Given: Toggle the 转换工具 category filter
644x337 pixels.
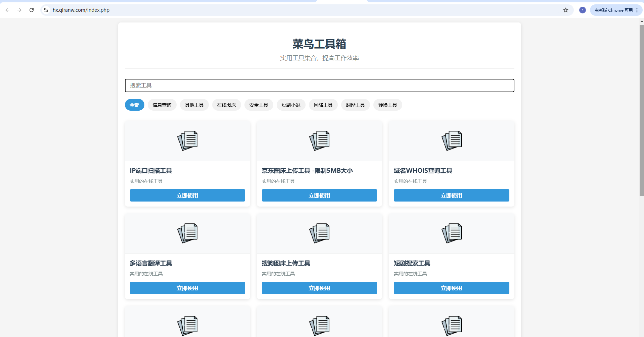Looking at the screenshot, I should click(x=387, y=105).
